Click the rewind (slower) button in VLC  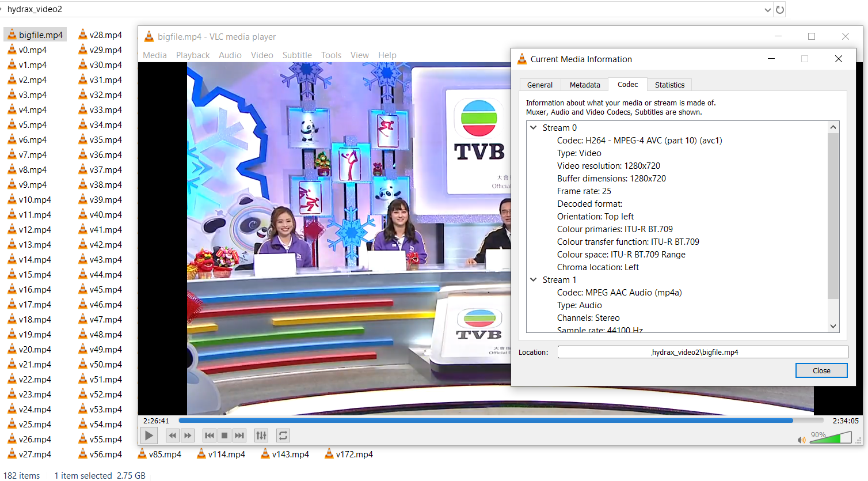173,435
